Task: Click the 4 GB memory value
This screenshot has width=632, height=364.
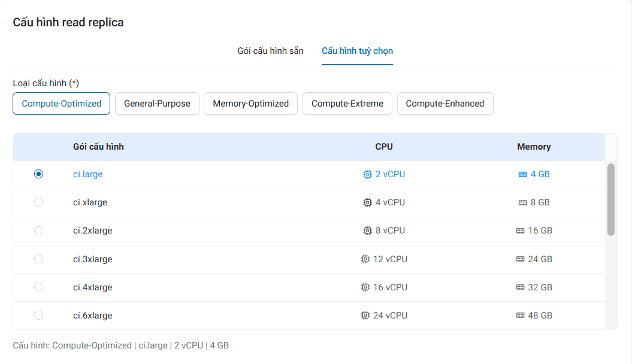Action: (x=540, y=174)
